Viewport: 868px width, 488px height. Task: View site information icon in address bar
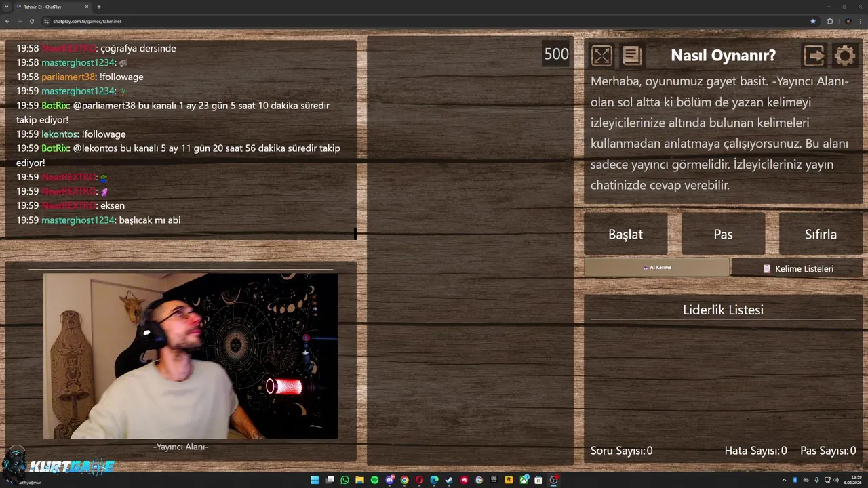(x=46, y=21)
